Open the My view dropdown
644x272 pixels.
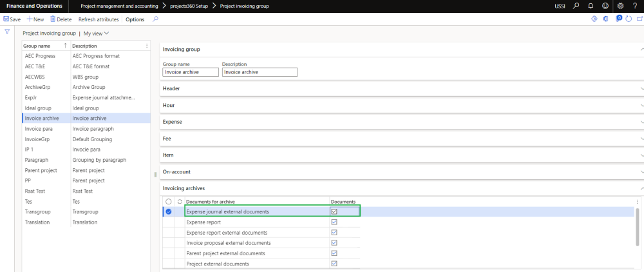tap(97, 33)
